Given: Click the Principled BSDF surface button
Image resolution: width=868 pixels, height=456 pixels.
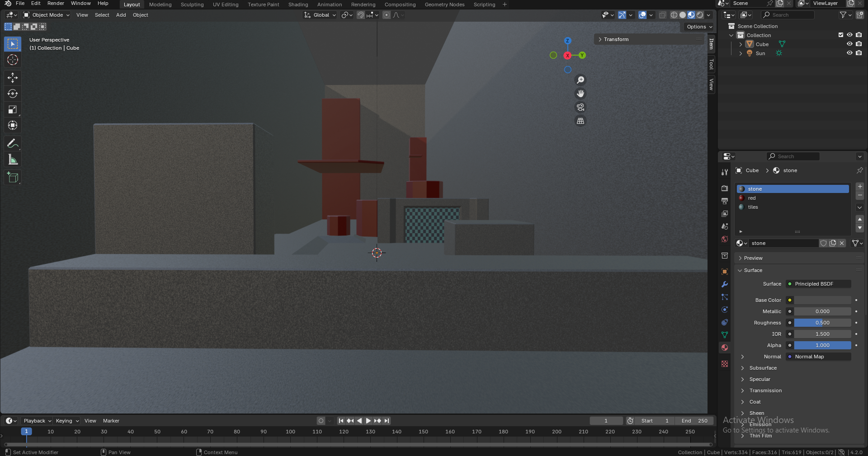Looking at the screenshot, I should click(819, 284).
